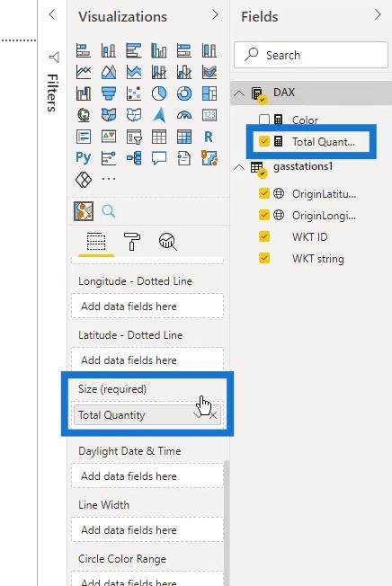Select the gauge visualization icon
The image size is (392, 586).
pos(183,115)
